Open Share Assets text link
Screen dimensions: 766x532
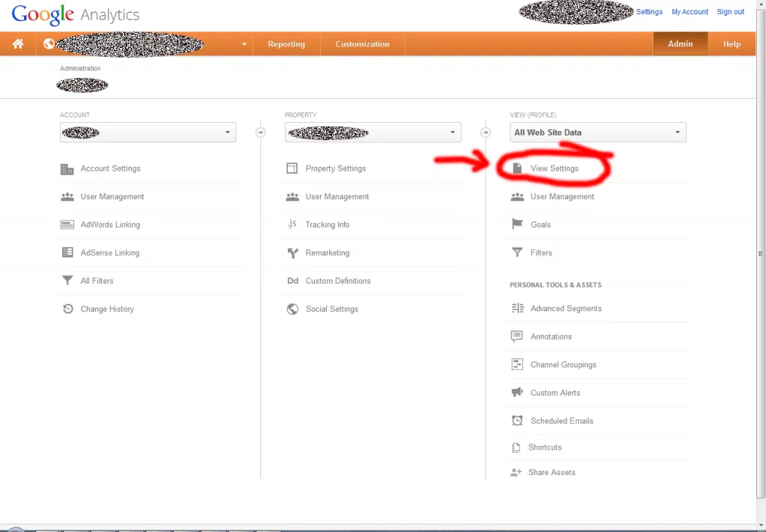[x=551, y=472]
